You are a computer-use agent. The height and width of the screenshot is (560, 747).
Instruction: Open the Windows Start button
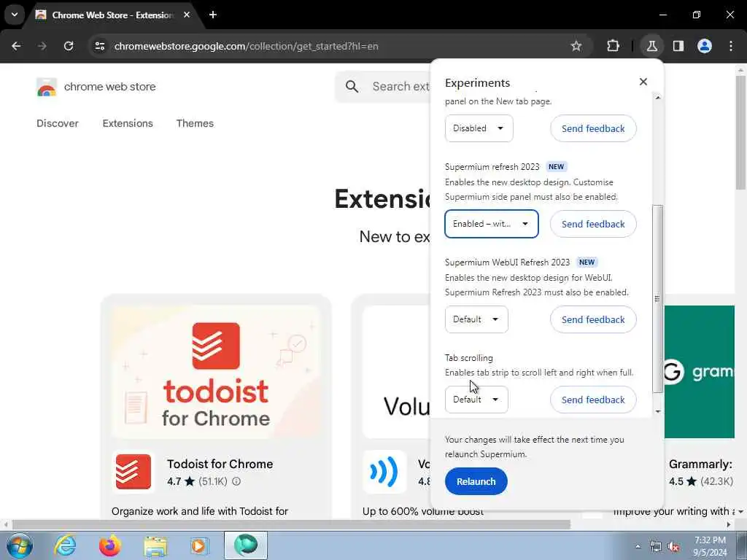[x=20, y=545]
